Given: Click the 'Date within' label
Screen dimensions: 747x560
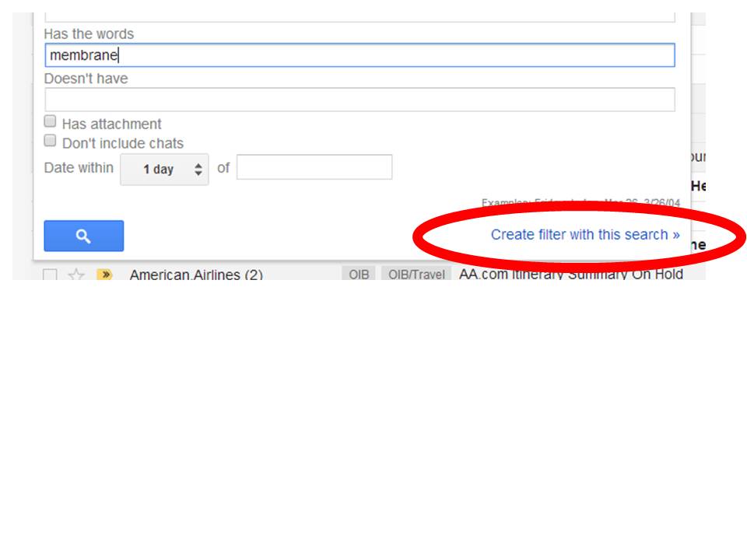Looking at the screenshot, I should pos(78,168).
